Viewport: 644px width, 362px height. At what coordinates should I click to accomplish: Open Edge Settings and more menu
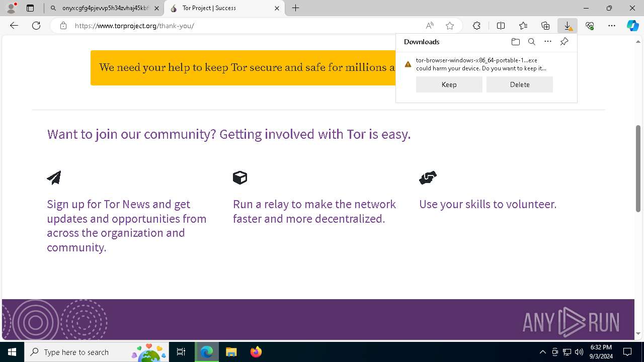pos(612,26)
